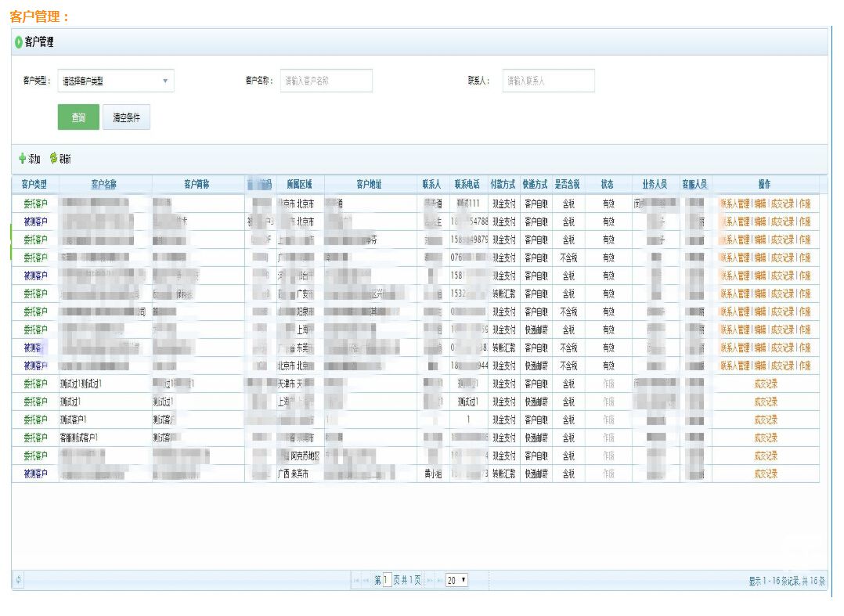Click the page number input box

[388, 581]
